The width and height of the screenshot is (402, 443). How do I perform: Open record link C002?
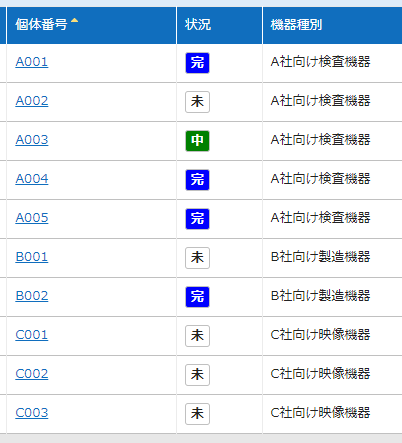coord(32,374)
